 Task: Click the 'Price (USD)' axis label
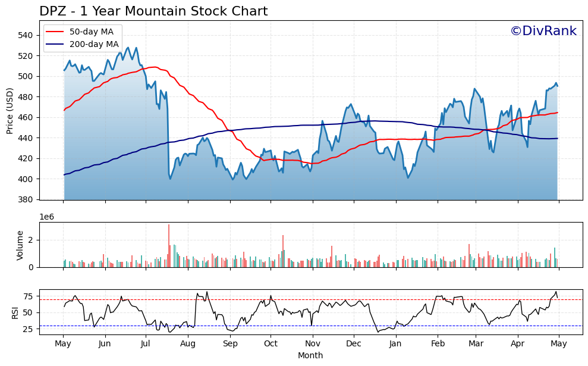[x=10, y=111]
